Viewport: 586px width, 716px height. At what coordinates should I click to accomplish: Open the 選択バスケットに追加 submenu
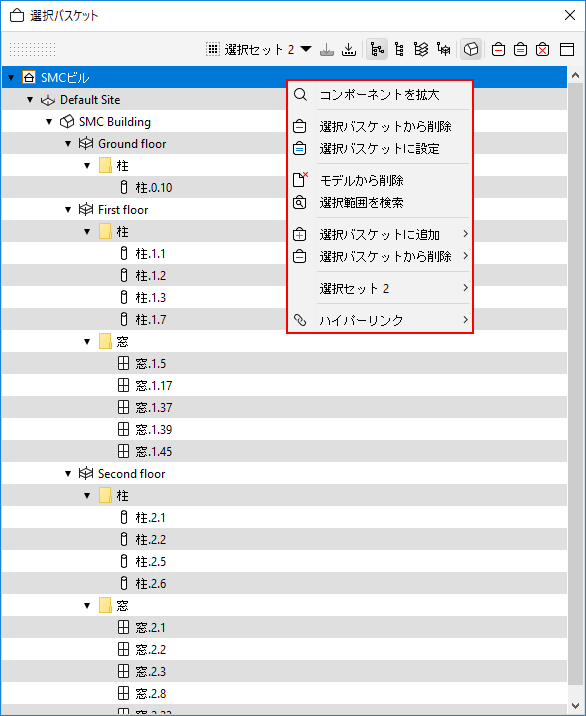click(x=380, y=234)
